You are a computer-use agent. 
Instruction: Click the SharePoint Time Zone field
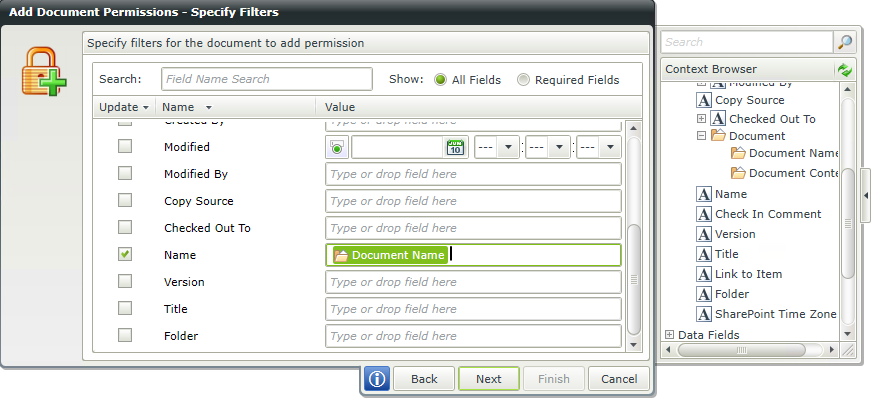tap(768, 314)
